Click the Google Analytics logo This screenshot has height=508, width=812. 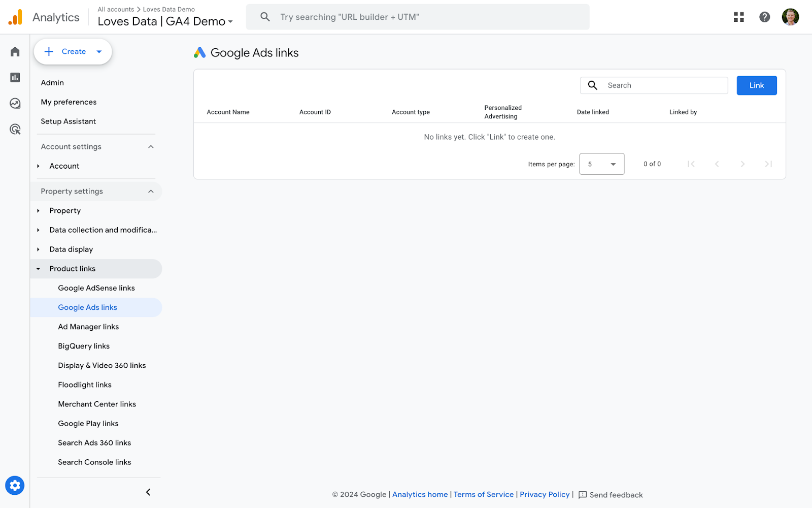[16, 16]
